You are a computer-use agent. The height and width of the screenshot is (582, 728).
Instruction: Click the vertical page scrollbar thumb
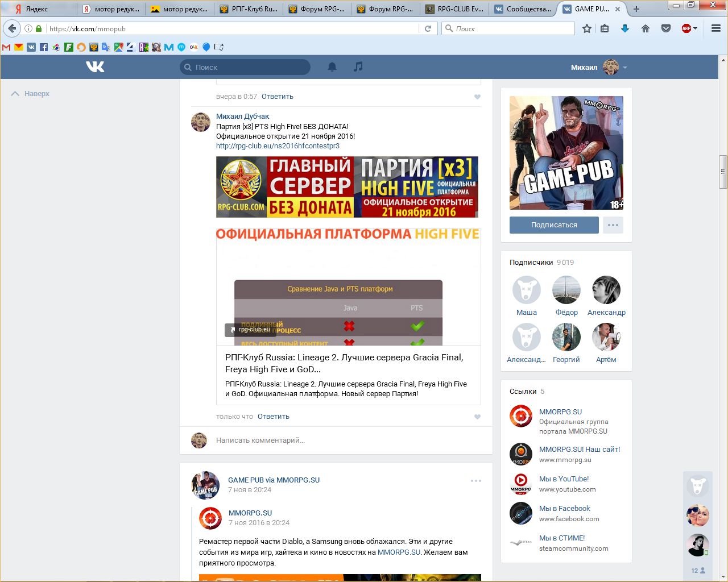point(723,172)
